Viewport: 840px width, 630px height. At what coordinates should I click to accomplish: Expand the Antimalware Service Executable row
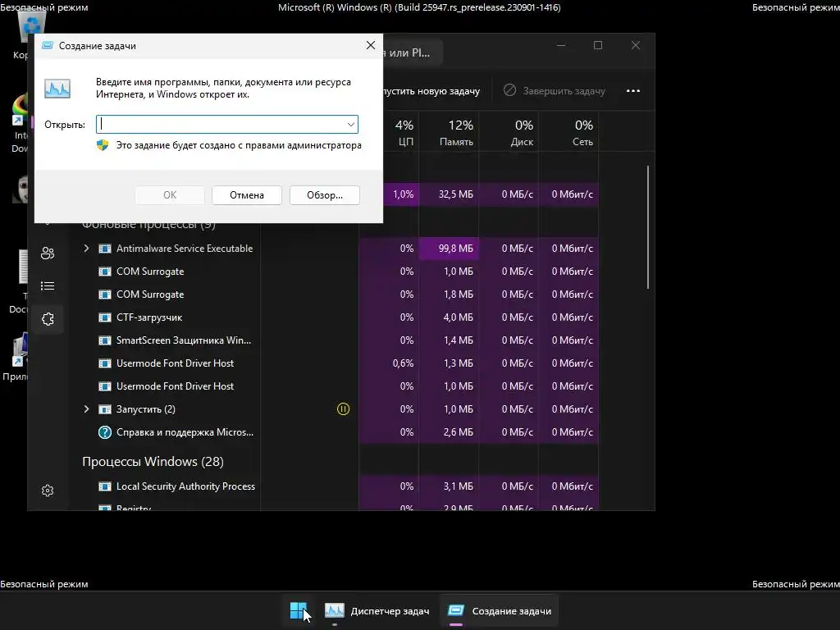click(x=86, y=249)
